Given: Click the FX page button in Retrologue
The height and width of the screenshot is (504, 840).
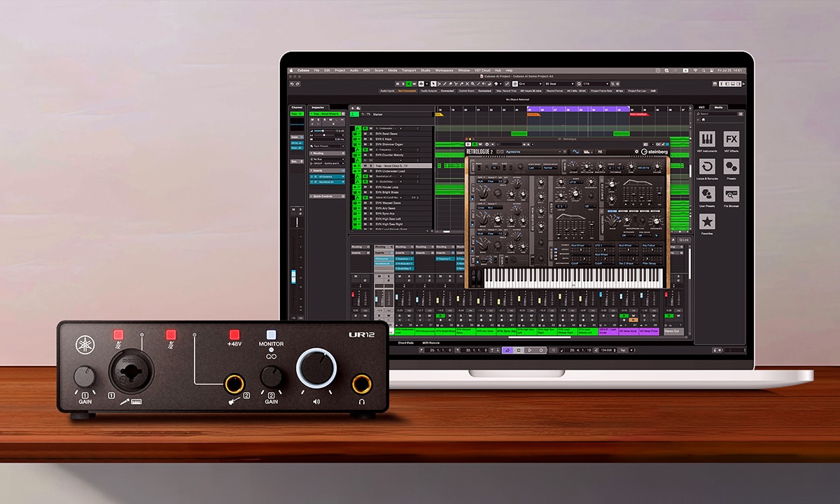Looking at the screenshot, I should 600,151.
